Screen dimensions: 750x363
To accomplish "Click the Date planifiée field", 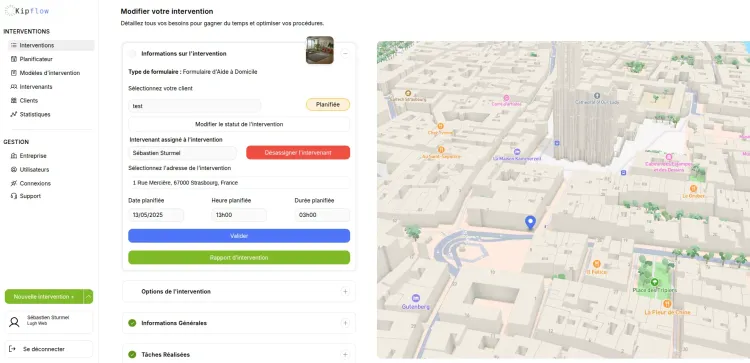I will [155, 215].
